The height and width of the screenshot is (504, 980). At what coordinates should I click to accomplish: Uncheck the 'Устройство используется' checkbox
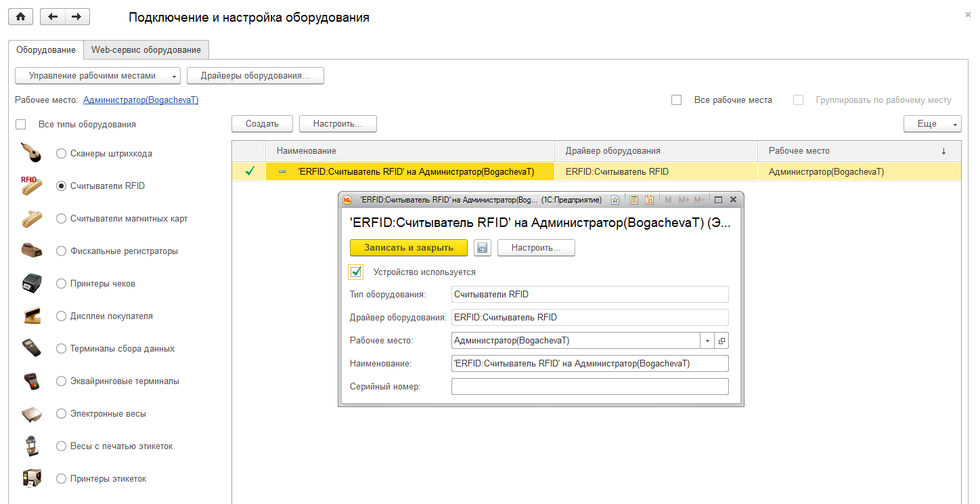(356, 272)
